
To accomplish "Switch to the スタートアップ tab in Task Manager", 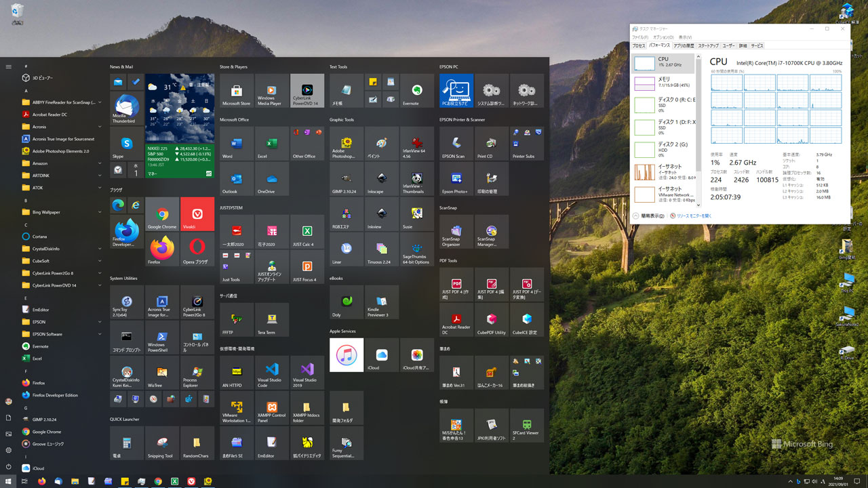I will pyautogui.click(x=708, y=45).
